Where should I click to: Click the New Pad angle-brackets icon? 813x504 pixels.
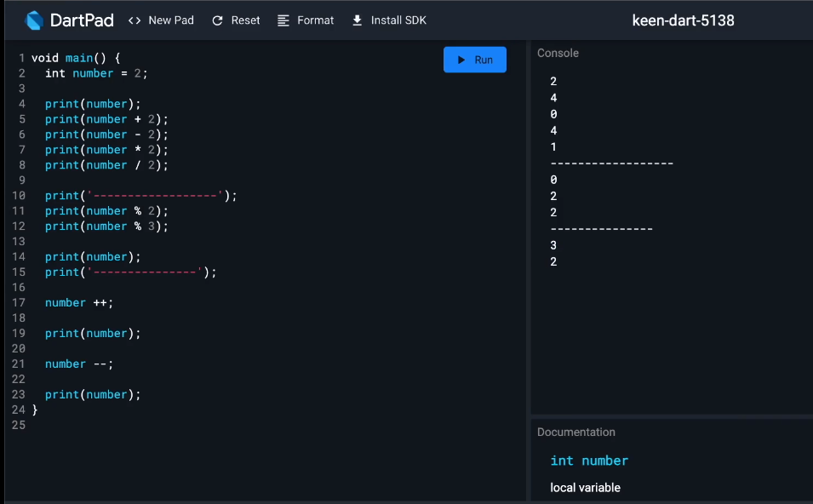135,20
